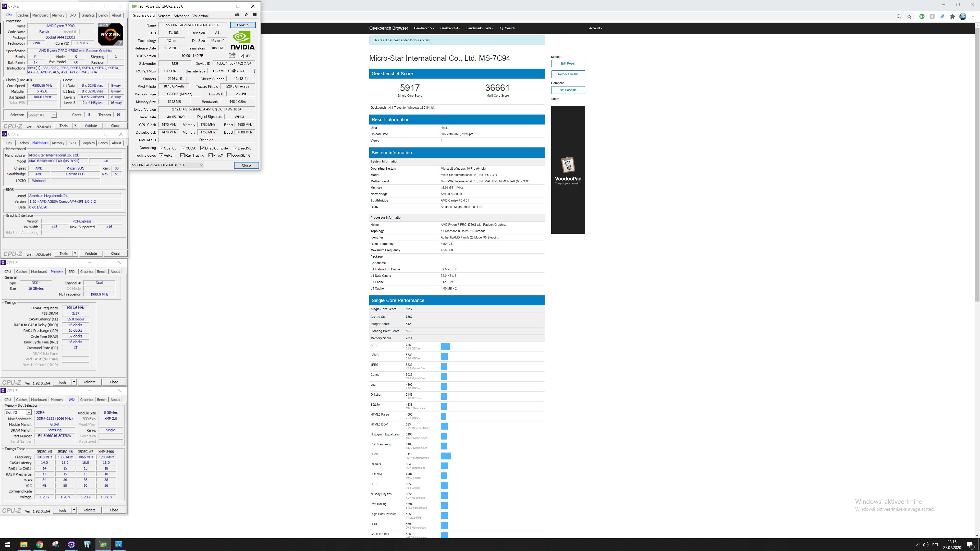The height and width of the screenshot is (551, 980).
Task: Click the Chrome taskbar icon
Action: (x=40, y=545)
